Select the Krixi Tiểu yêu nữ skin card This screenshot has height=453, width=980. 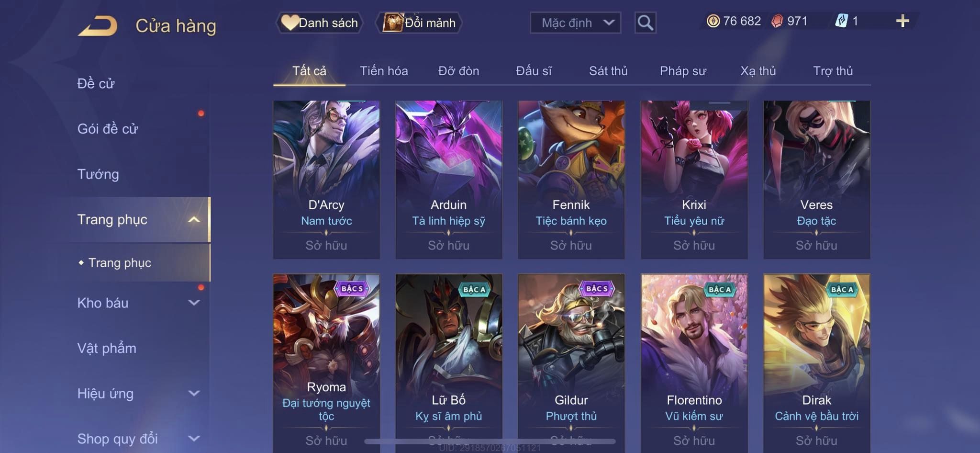(694, 180)
